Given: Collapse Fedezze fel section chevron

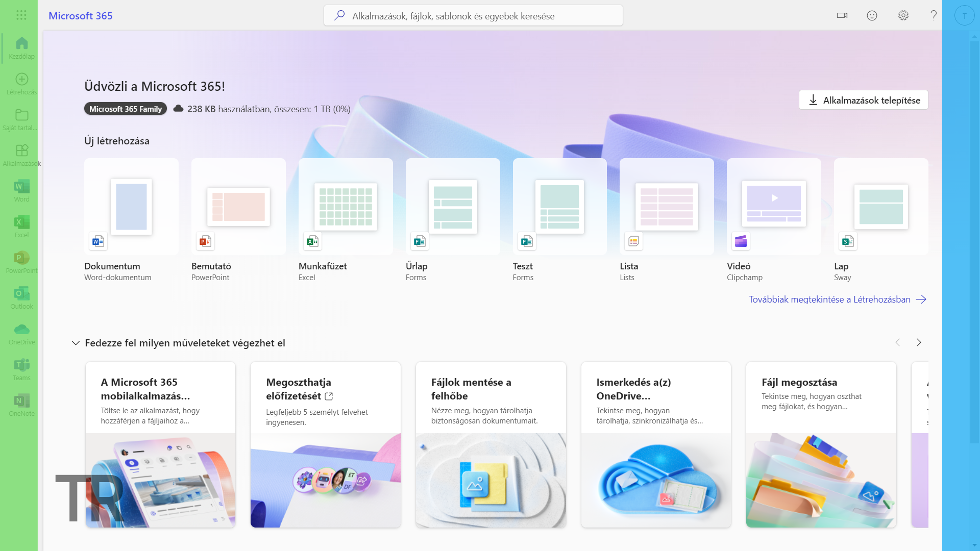Looking at the screenshot, I should click(76, 343).
